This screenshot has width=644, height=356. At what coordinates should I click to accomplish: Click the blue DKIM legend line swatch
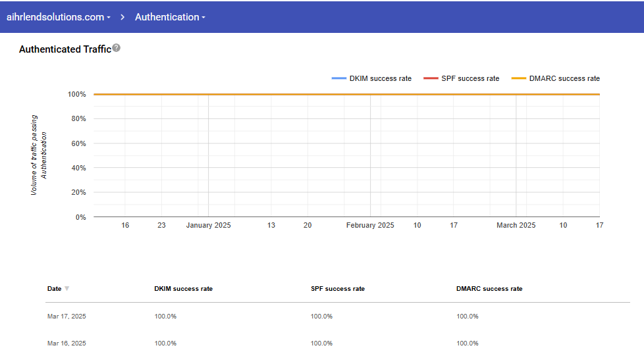(x=338, y=79)
